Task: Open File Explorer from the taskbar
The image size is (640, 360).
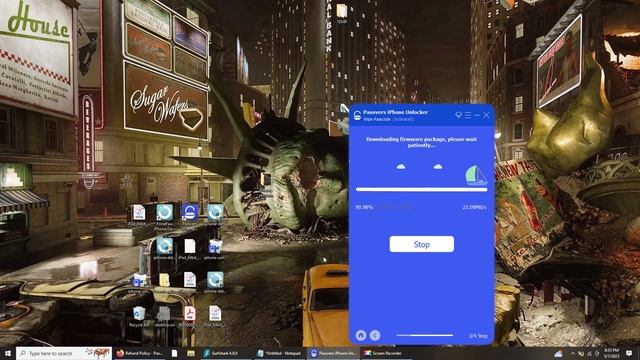Action: point(191,353)
